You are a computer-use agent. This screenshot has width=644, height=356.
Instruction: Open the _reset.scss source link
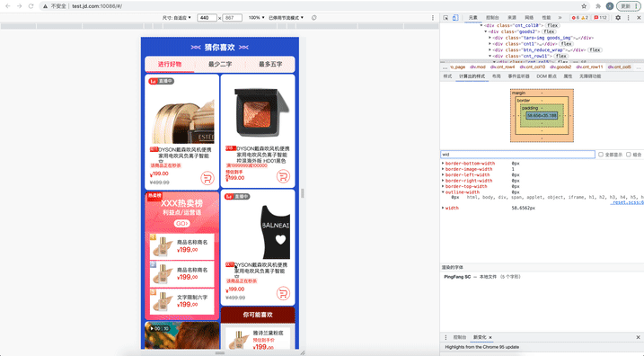pos(627,202)
